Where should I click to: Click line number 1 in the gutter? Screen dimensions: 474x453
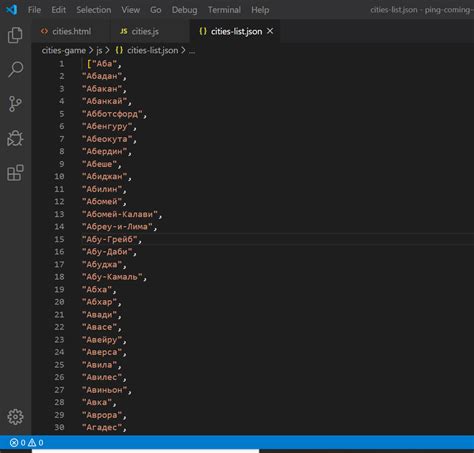click(62, 63)
